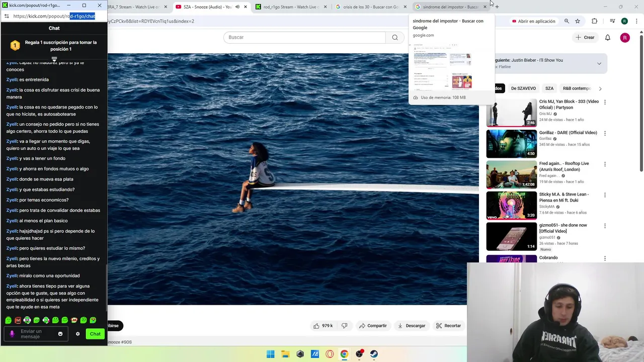Open YouTube notifications bell
Image resolution: width=644 pixels, height=362 pixels.
point(608,37)
